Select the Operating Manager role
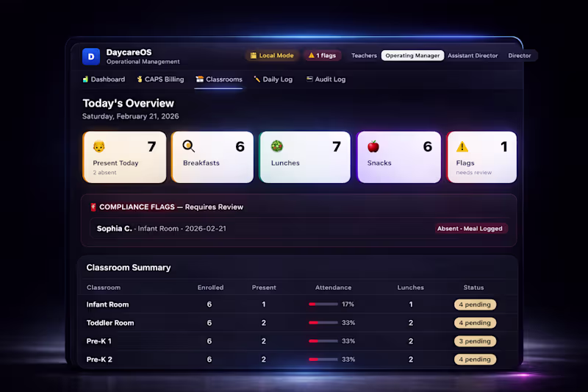Screen dimensions: 588x392 point(412,55)
